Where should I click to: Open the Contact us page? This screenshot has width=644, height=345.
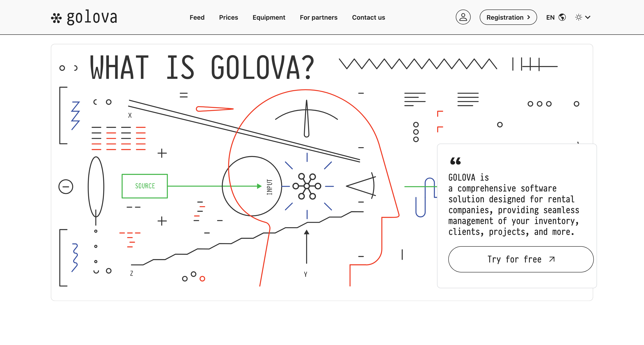click(x=369, y=17)
